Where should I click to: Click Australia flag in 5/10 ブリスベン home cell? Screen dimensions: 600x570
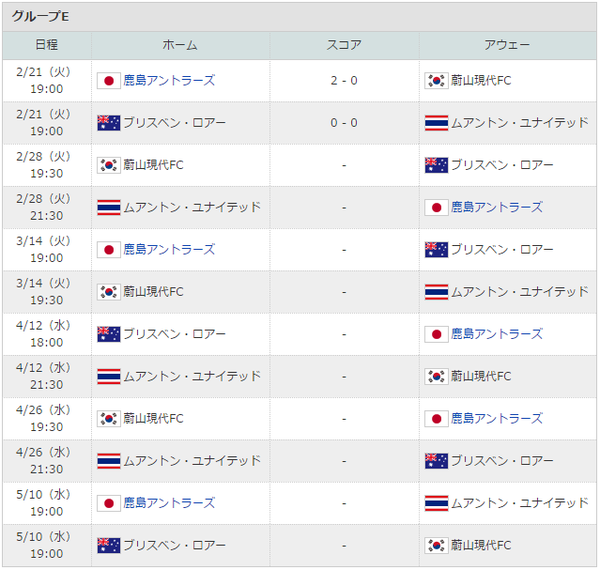[x=109, y=546]
